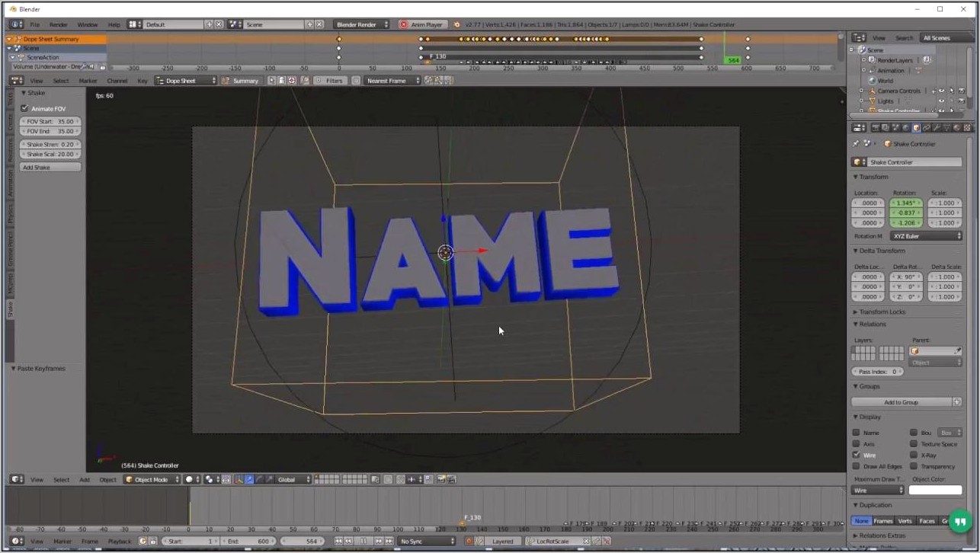Click the Add Shake button
The height and width of the screenshot is (553, 980).
click(x=50, y=167)
